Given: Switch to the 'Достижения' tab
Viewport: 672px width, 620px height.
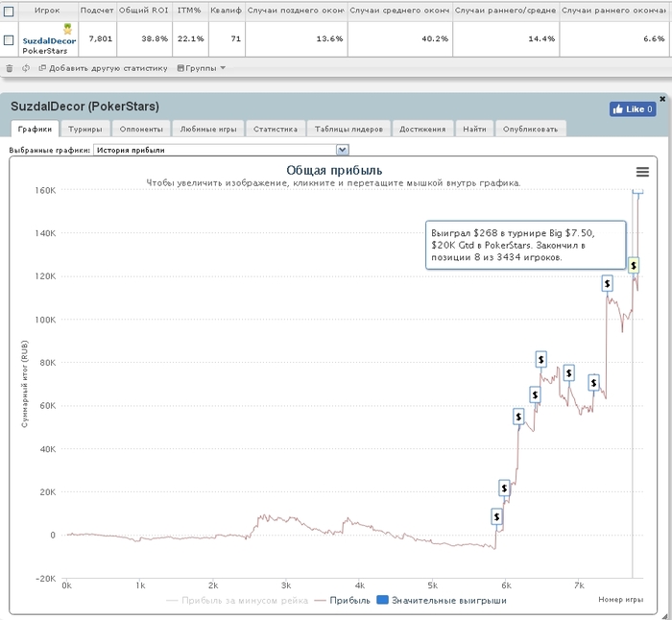Looking at the screenshot, I should [x=422, y=129].
